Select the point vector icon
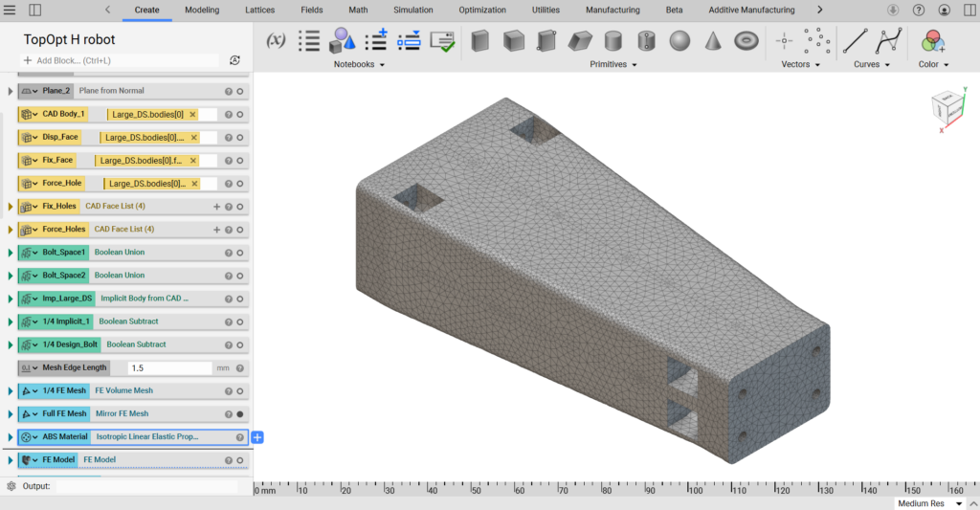Screen dimensions: 980x510 click(x=784, y=41)
